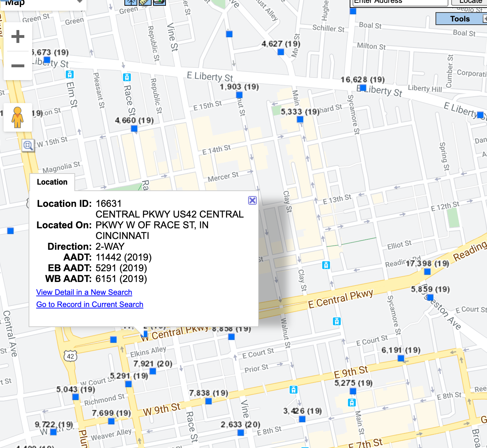Expand the Tools panel

461,19
